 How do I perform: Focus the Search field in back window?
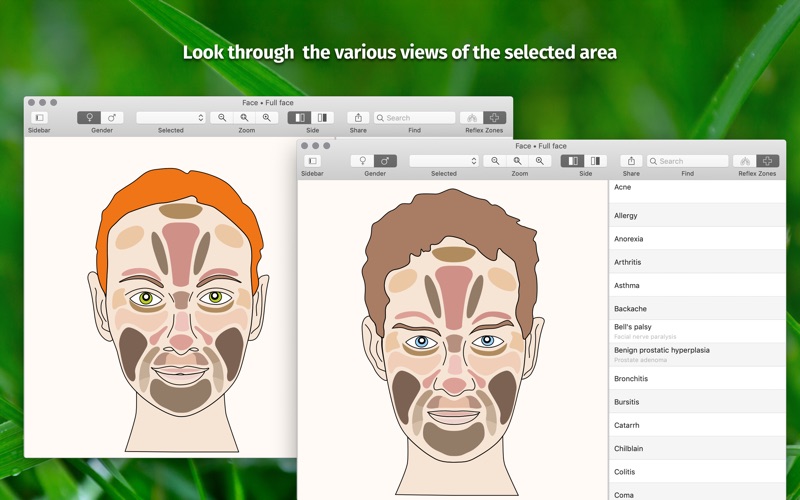coord(415,118)
